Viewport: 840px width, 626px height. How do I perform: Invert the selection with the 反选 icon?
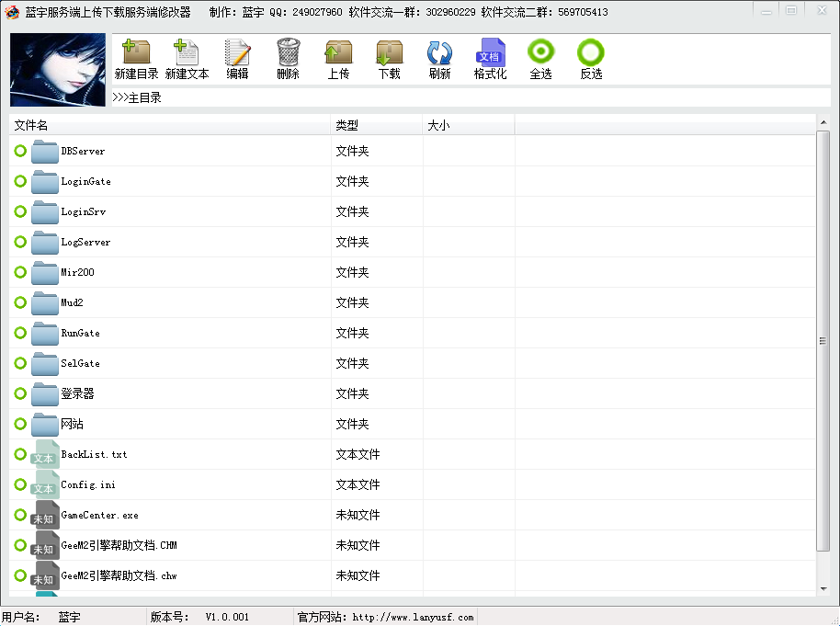click(x=591, y=53)
